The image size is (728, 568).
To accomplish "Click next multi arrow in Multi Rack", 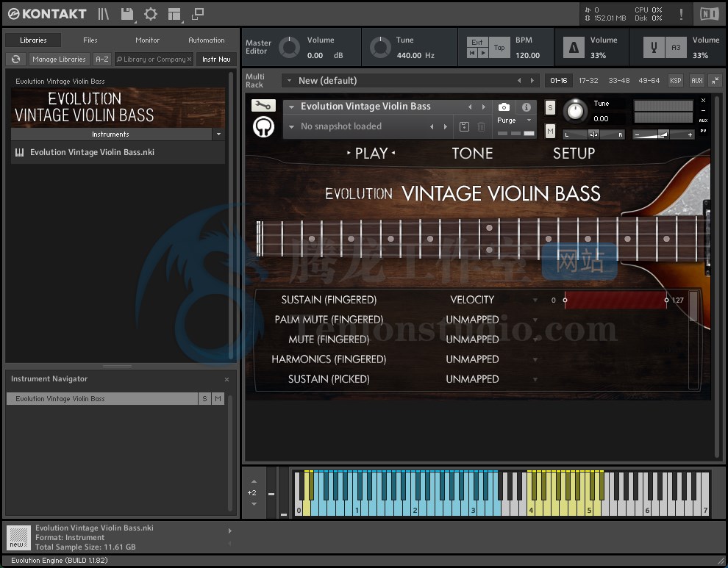I will [532, 81].
